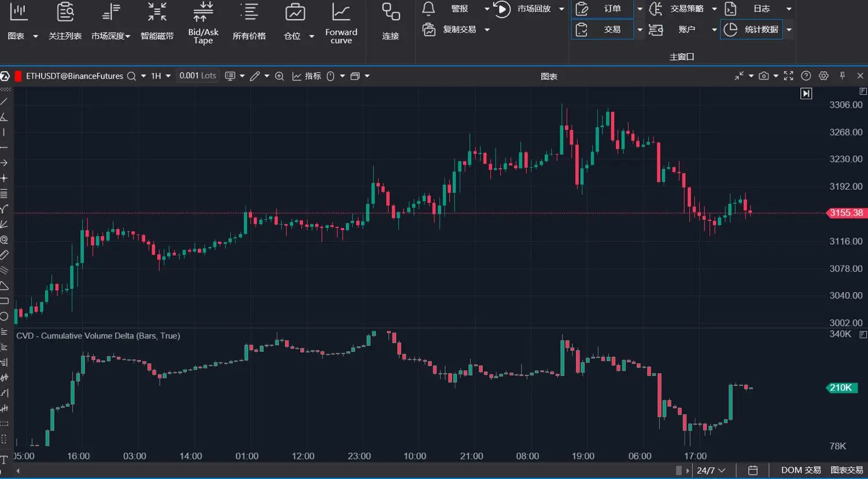Expand the 图表 chart dropdown arrow

pos(35,36)
